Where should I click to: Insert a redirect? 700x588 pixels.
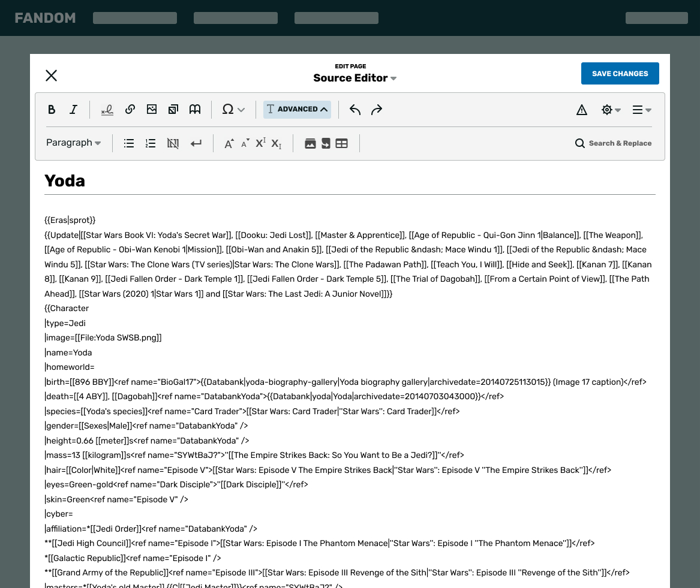click(326, 143)
